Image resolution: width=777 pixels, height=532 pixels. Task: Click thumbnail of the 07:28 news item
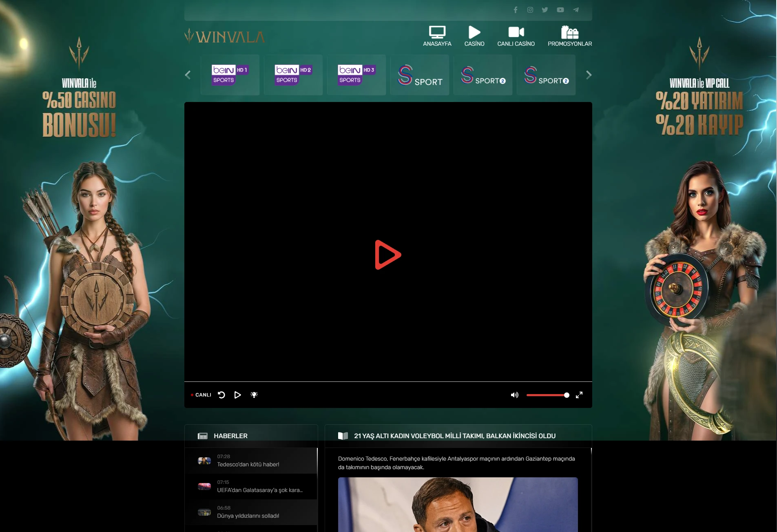[x=204, y=461]
